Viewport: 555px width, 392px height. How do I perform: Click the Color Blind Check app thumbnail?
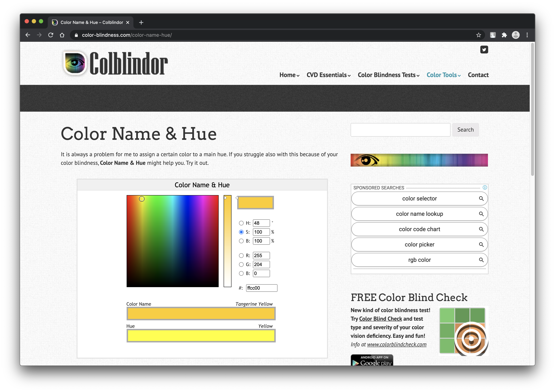(463, 331)
